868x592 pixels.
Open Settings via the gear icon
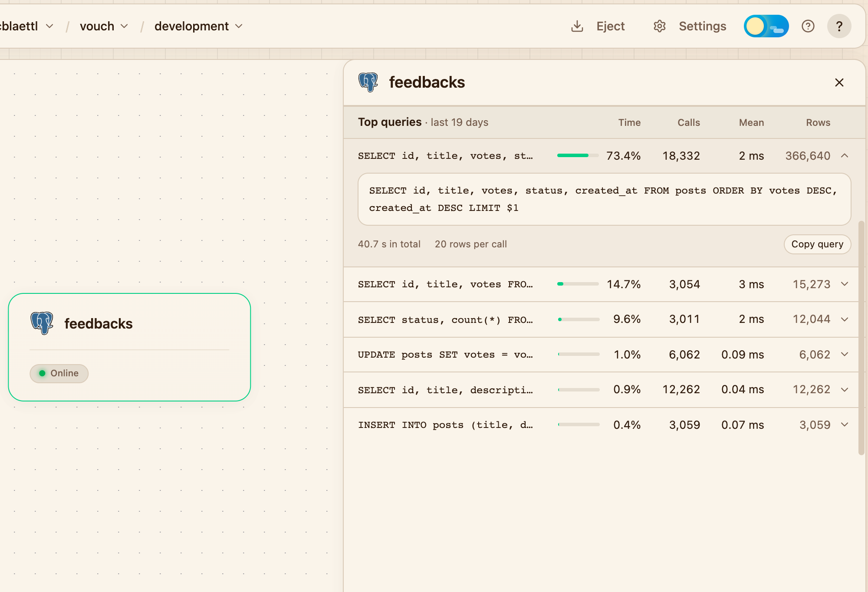[659, 26]
